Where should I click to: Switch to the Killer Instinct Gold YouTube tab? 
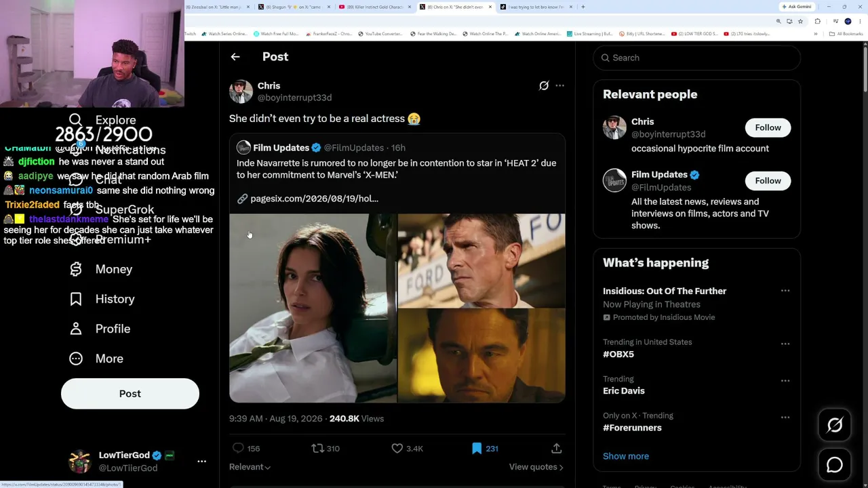374,7
